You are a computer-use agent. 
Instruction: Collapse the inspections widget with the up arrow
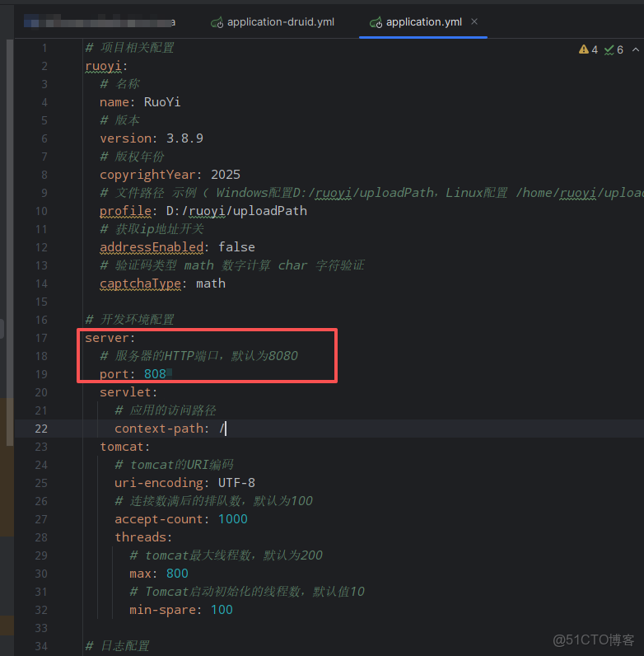pyautogui.click(x=636, y=49)
